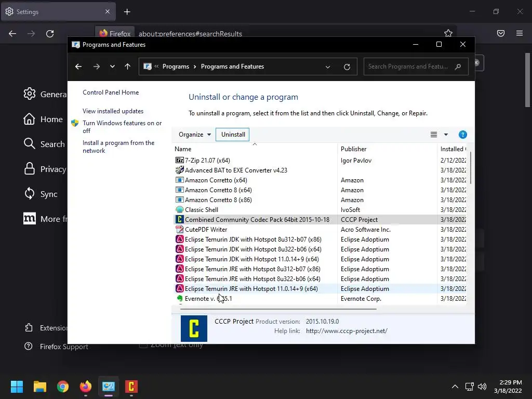This screenshot has height=399, width=532.
Task: Click the CutePDF Writer icon
Action: tap(179, 229)
